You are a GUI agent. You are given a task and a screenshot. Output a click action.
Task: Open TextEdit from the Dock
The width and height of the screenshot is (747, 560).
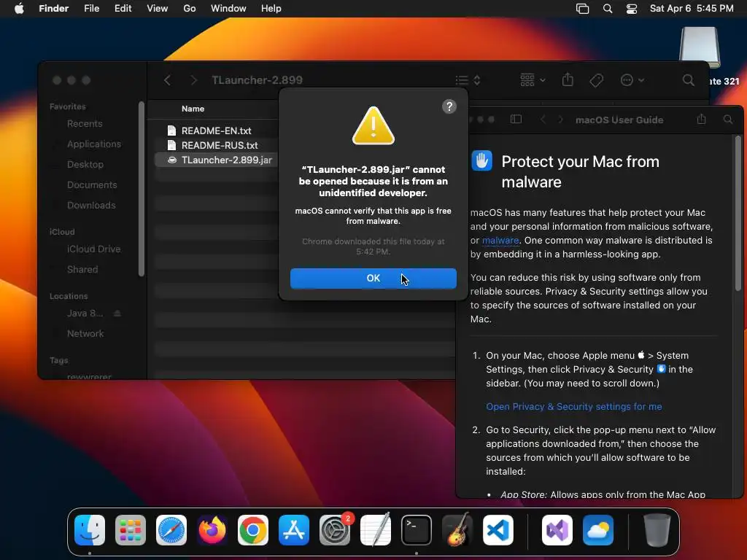[376, 530]
